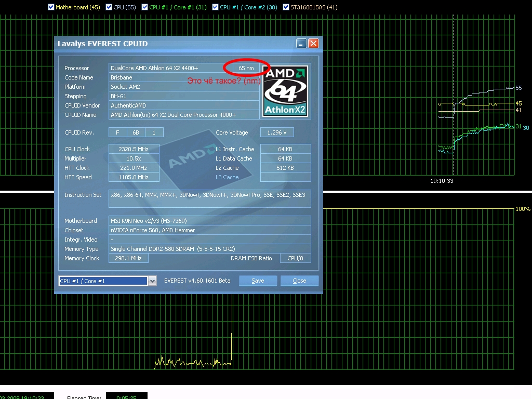Click the HTT Clock 221.0 MHz value
532x399 pixels.
point(134,168)
